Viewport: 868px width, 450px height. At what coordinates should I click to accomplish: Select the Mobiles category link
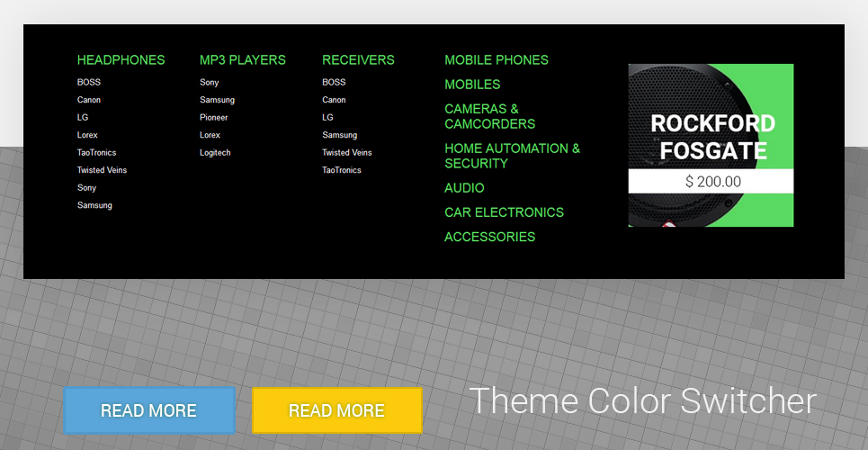pyautogui.click(x=472, y=85)
